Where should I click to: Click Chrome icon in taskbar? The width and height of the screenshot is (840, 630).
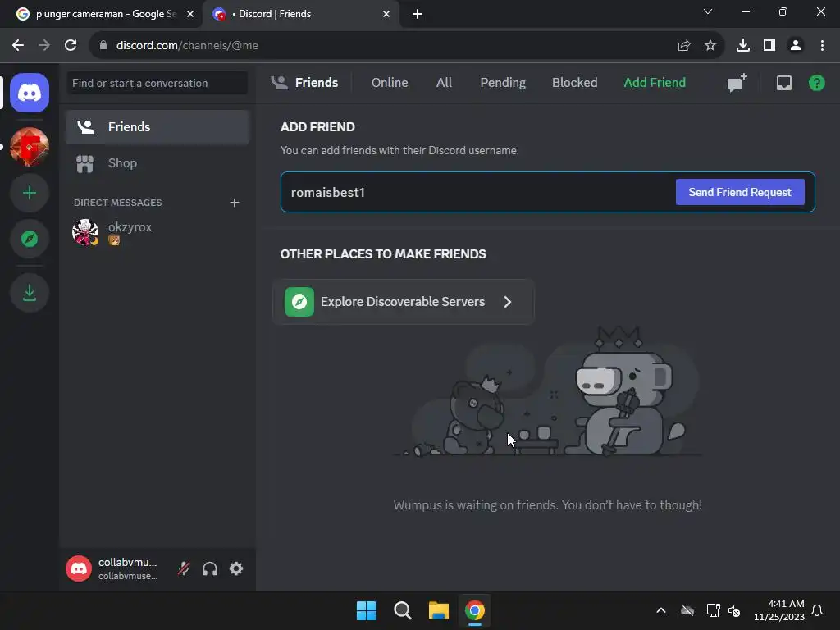(x=475, y=610)
